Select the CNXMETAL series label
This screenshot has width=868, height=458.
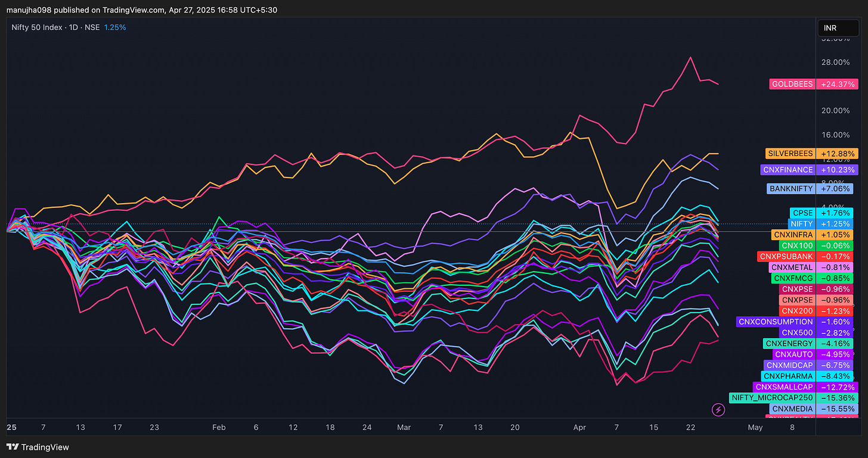pos(792,267)
